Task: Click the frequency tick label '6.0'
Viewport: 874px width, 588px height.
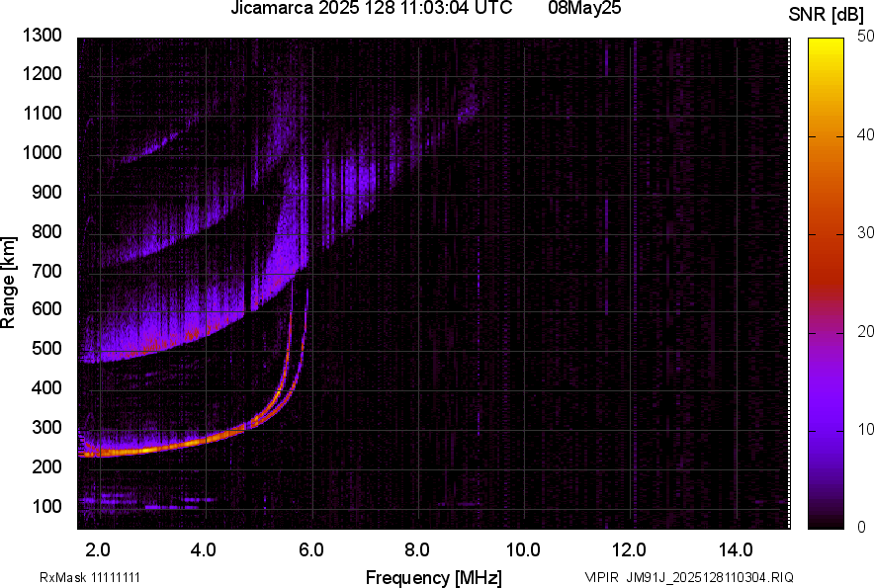Action: point(310,550)
